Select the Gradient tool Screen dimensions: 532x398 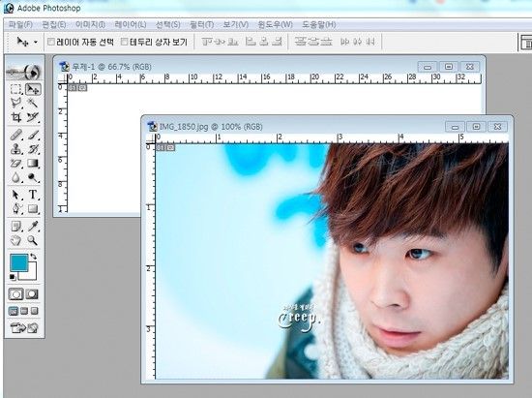pyautogui.click(x=33, y=164)
